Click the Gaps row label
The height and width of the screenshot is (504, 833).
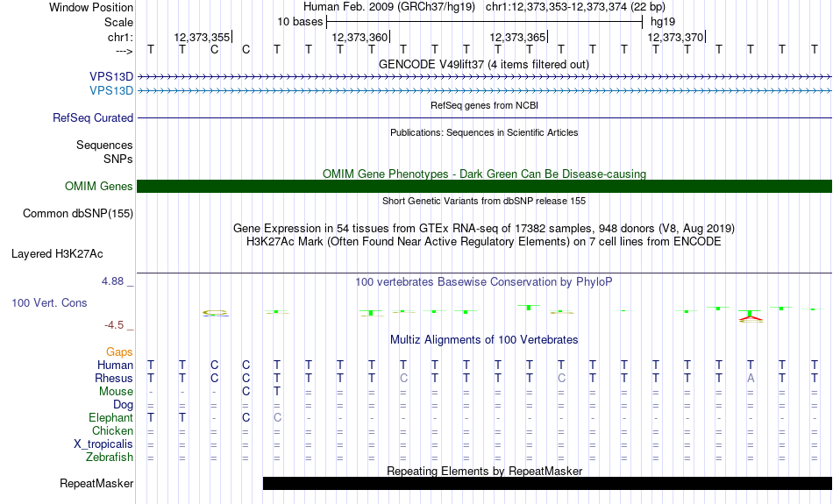(x=119, y=352)
